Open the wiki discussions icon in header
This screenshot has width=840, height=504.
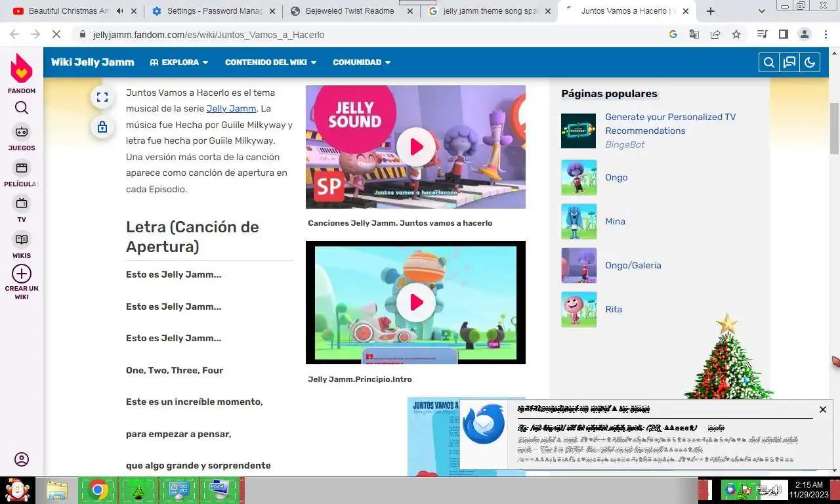pos(789,62)
